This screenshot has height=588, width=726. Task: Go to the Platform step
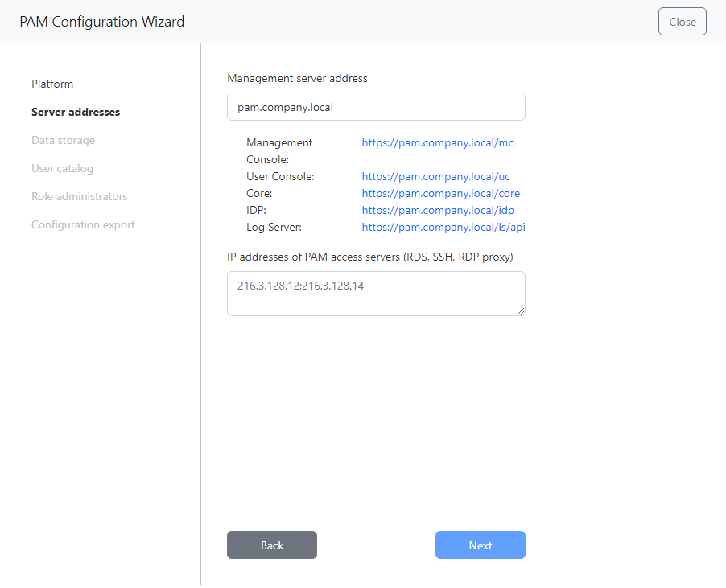pyautogui.click(x=52, y=84)
